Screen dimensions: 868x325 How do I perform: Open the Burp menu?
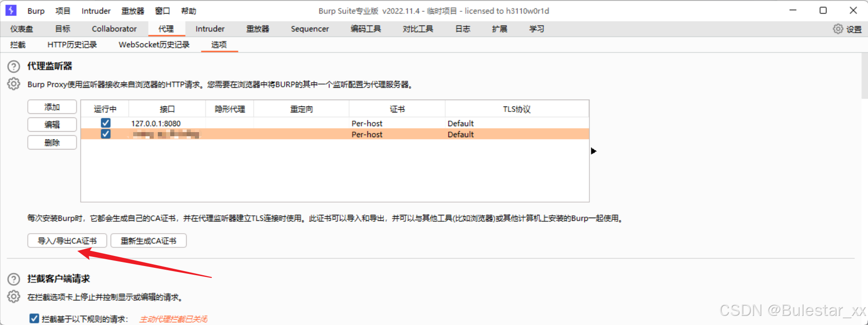pos(36,11)
